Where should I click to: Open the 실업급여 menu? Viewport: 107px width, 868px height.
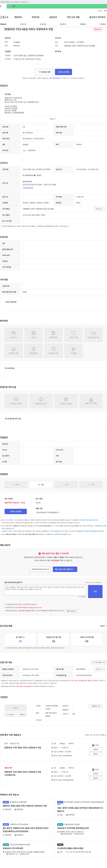pyautogui.click(x=53, y=17)
